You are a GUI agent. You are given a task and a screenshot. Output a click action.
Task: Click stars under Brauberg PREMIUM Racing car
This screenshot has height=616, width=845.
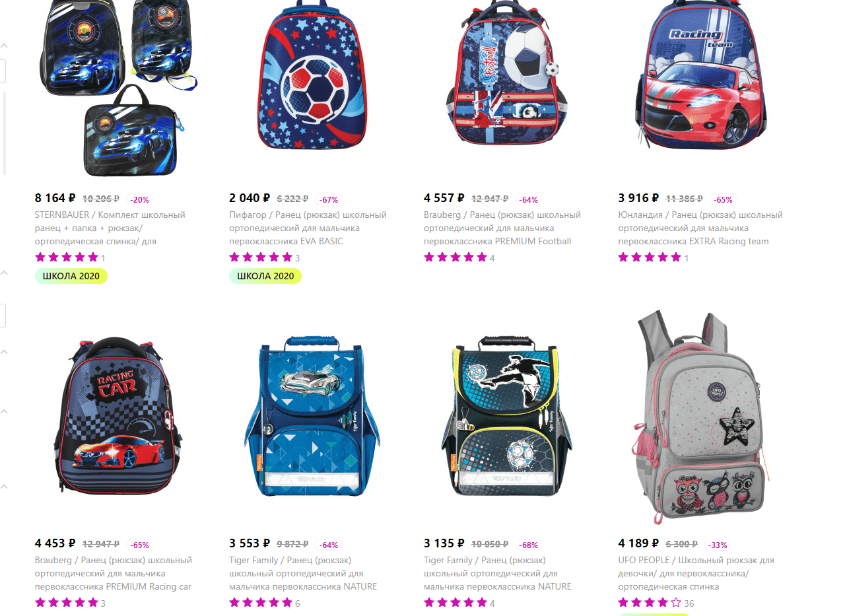(x=66, y=603)
